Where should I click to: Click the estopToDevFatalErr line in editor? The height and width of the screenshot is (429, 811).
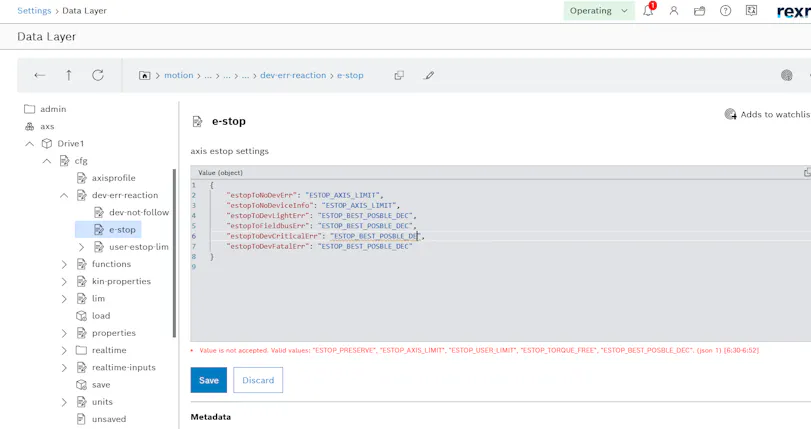point(321,247)
